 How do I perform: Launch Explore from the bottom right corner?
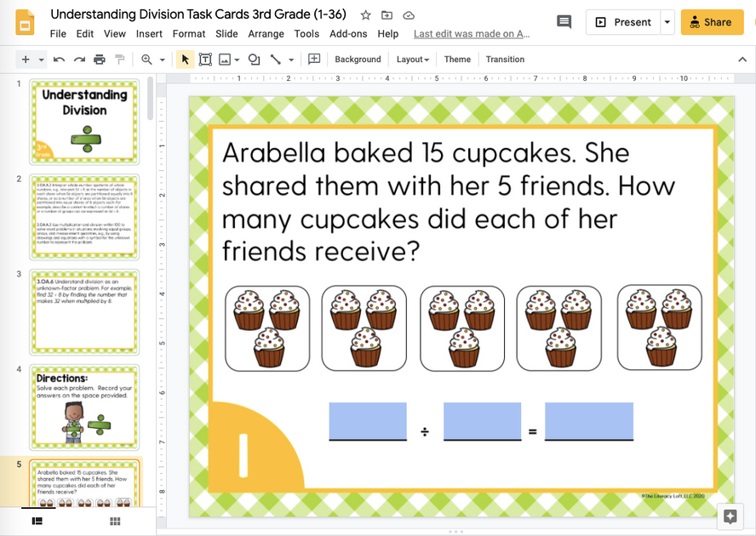[730, 516]
